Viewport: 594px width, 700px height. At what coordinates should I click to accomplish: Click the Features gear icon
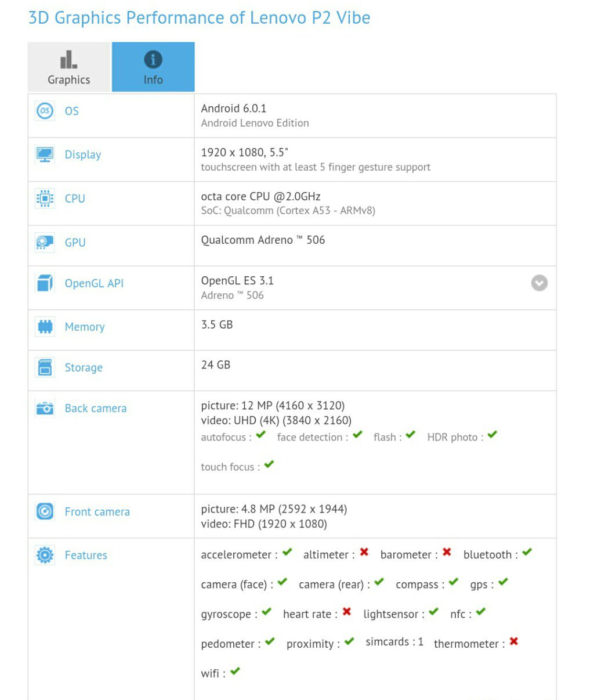tap(45, 555)
